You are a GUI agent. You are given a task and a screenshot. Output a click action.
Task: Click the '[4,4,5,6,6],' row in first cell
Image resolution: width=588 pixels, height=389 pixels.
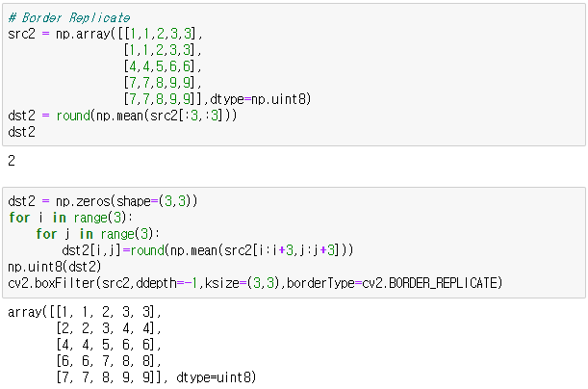(163, 66)
